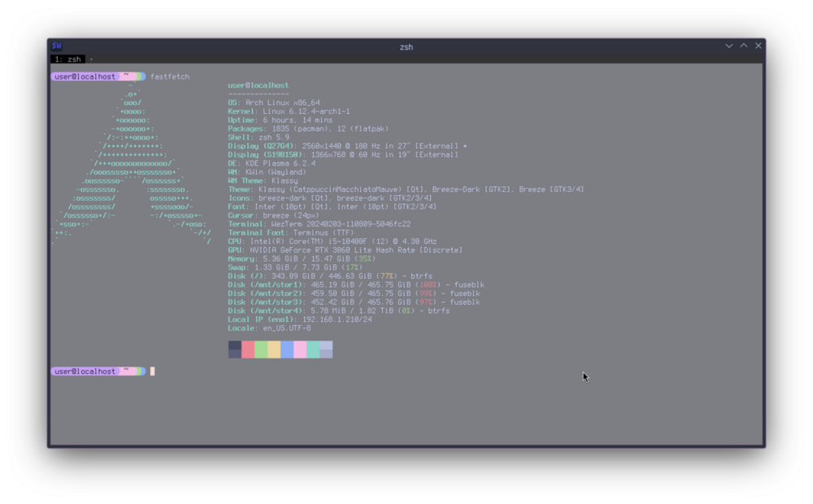Viewport: 813px width, 504px height.
Task: Click the "GPU: NVIDIA GeForce RTX 3060" line
Action: (x=346, y=250)
